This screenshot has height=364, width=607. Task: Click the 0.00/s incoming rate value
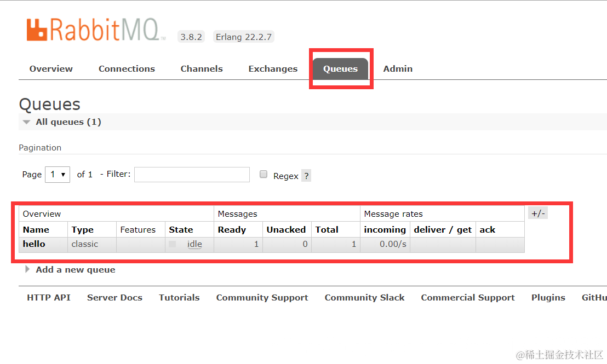coord(393,244)
